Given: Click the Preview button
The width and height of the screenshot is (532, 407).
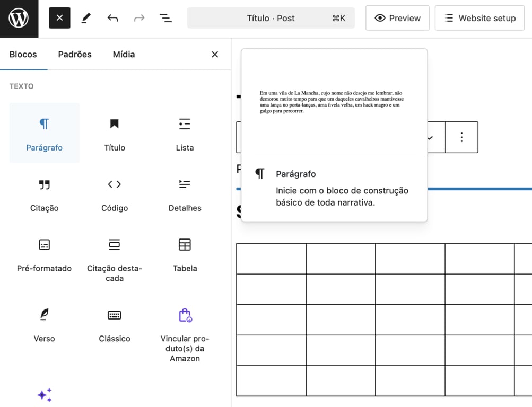Looking at the screenshot, I should tap(397, 18).
